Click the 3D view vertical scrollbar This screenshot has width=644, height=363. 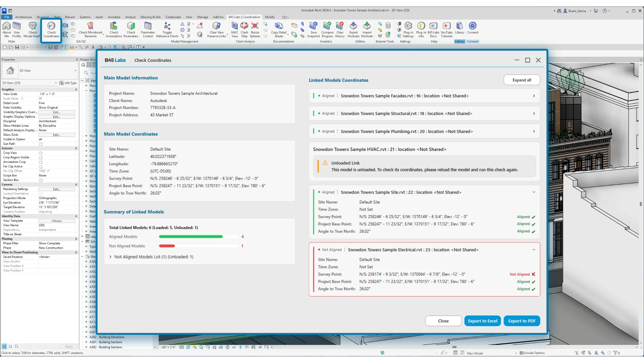click(x=641, y=203)
